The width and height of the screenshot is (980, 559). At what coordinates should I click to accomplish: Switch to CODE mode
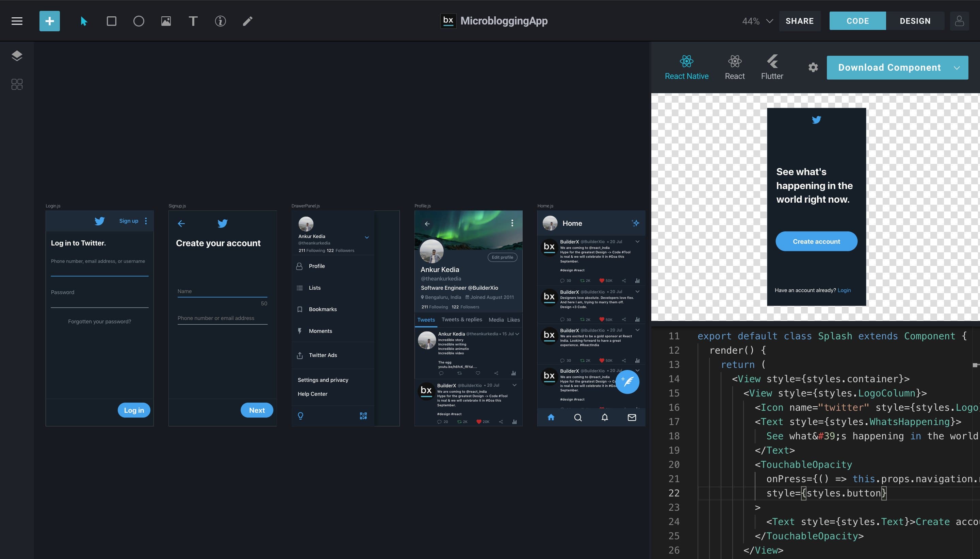click(857, 21)
